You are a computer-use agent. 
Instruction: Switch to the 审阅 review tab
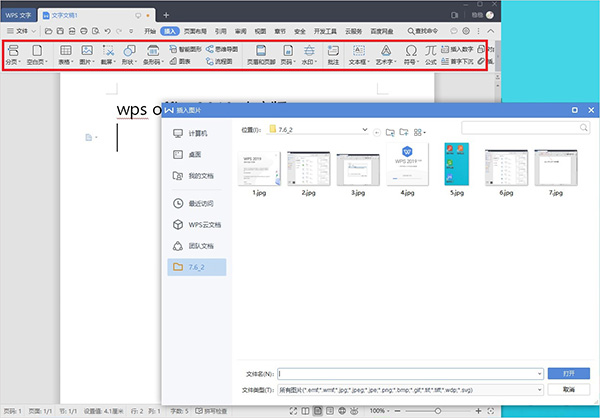click(241, 31)
